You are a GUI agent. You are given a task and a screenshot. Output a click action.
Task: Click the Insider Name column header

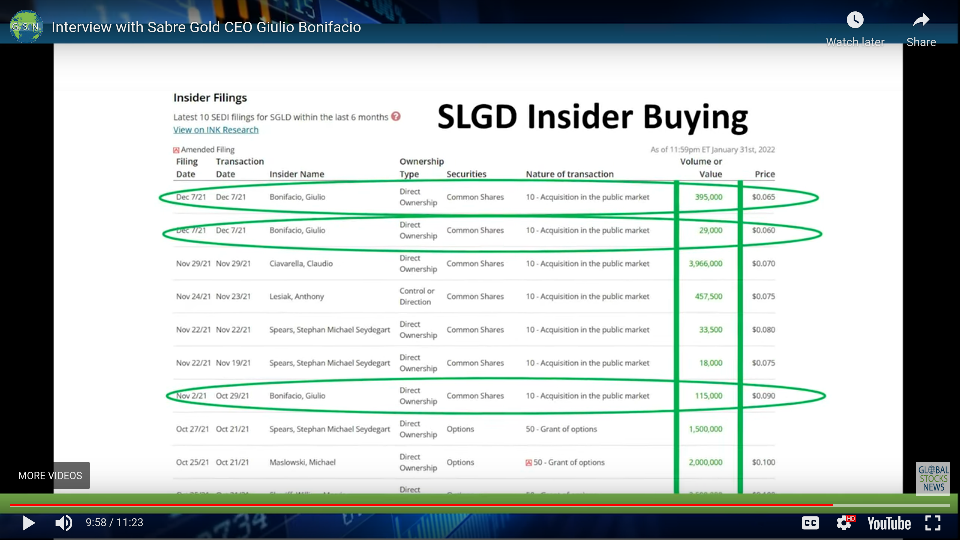(x=297, y=174)
